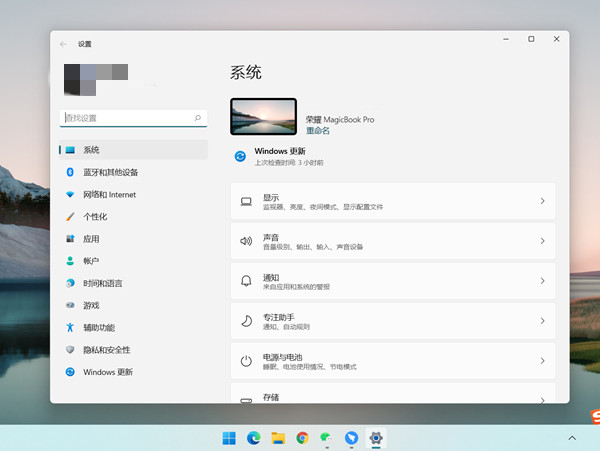This screenshot has height=451, width=600.
Task: Select 时间和语言 in the sidebar
Action: [103, 283]
